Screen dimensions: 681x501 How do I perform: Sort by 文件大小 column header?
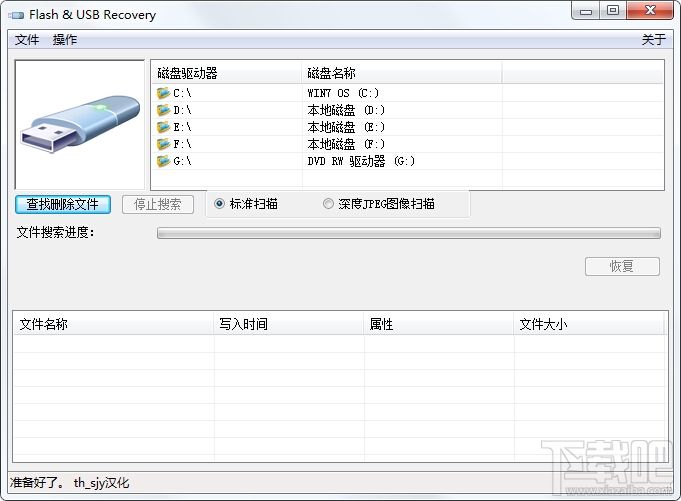589,324
